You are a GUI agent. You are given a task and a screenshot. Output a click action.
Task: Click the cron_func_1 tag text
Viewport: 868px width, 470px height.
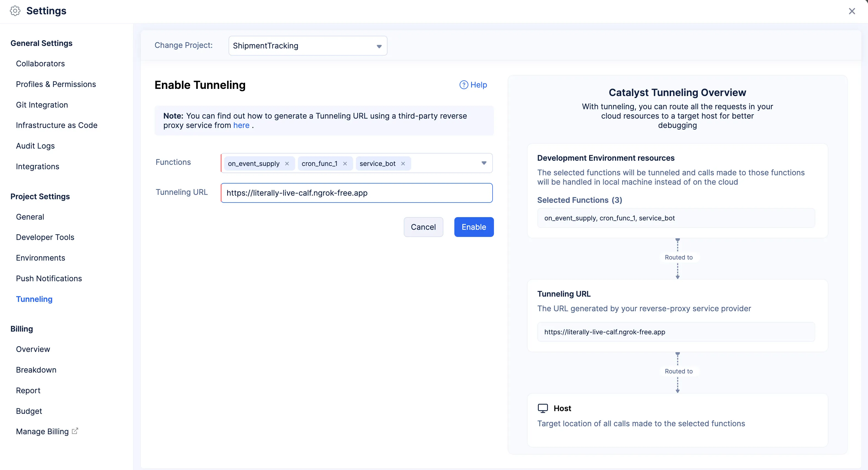point(319,163)
